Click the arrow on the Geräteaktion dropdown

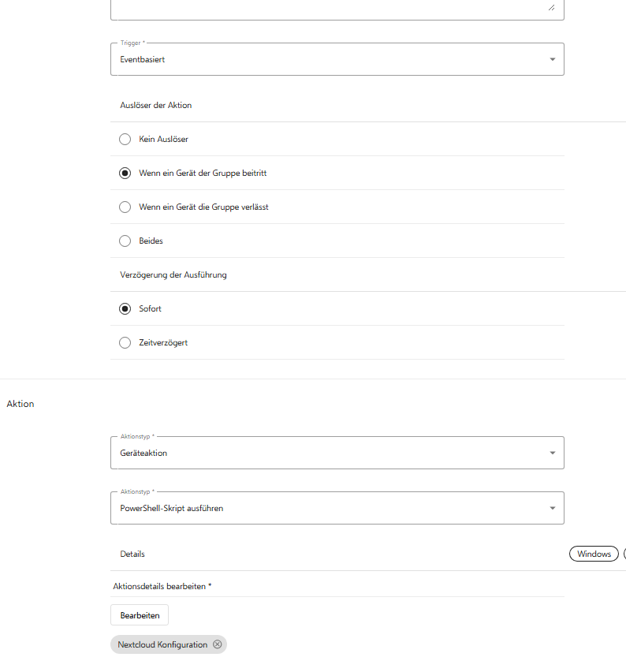552,453
